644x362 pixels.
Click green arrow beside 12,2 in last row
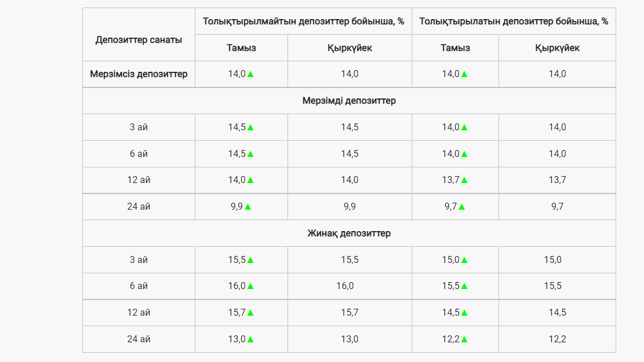(x=464, y=339)
